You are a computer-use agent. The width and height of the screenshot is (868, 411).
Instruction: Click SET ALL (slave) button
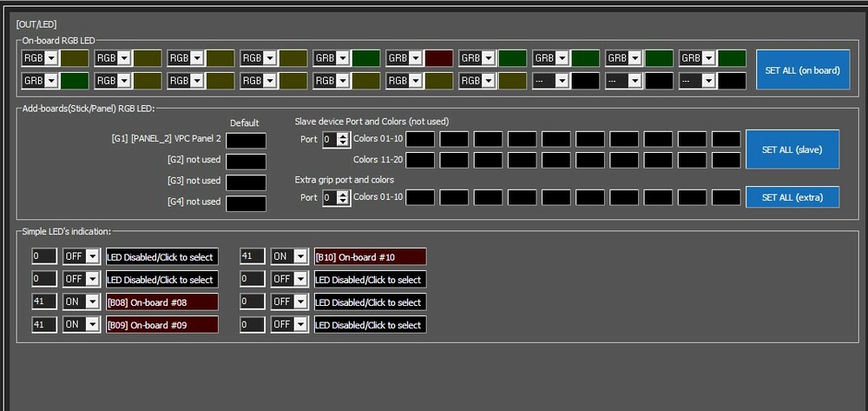pos(792,149)
